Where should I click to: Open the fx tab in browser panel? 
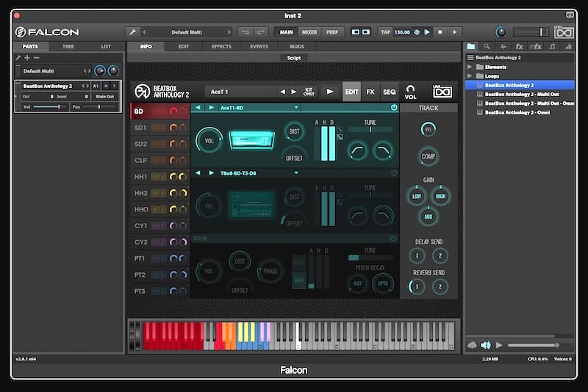click(519, 46)
